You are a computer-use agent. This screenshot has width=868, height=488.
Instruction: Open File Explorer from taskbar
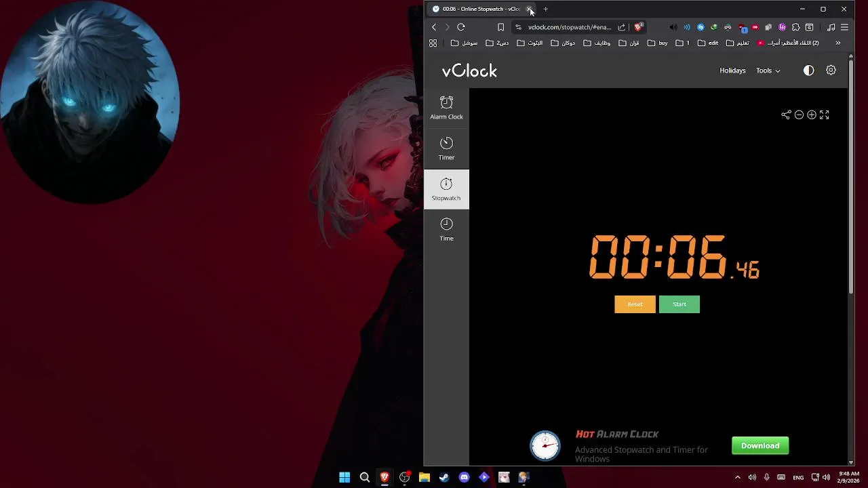(425, 477)
